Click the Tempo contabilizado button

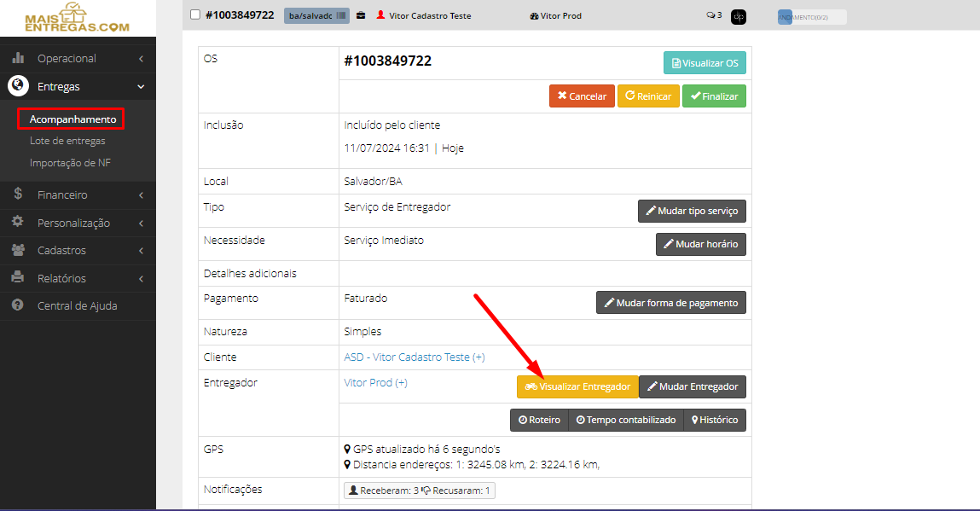[x=626, y=420]
